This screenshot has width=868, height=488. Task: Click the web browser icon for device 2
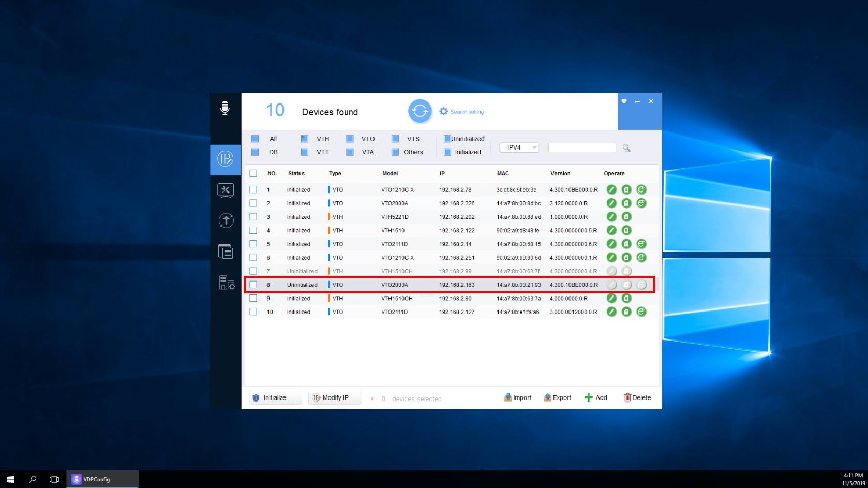(641, 203)
